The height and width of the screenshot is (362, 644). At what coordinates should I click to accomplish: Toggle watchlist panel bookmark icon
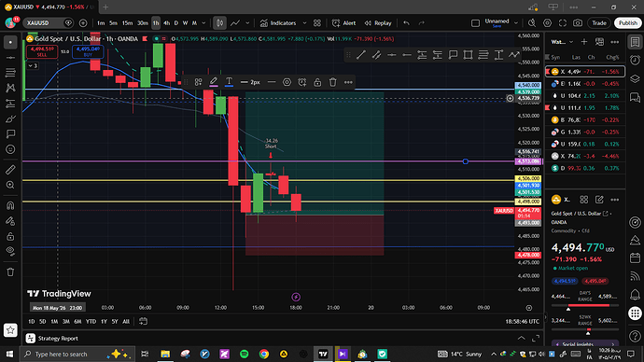point(635,42)
